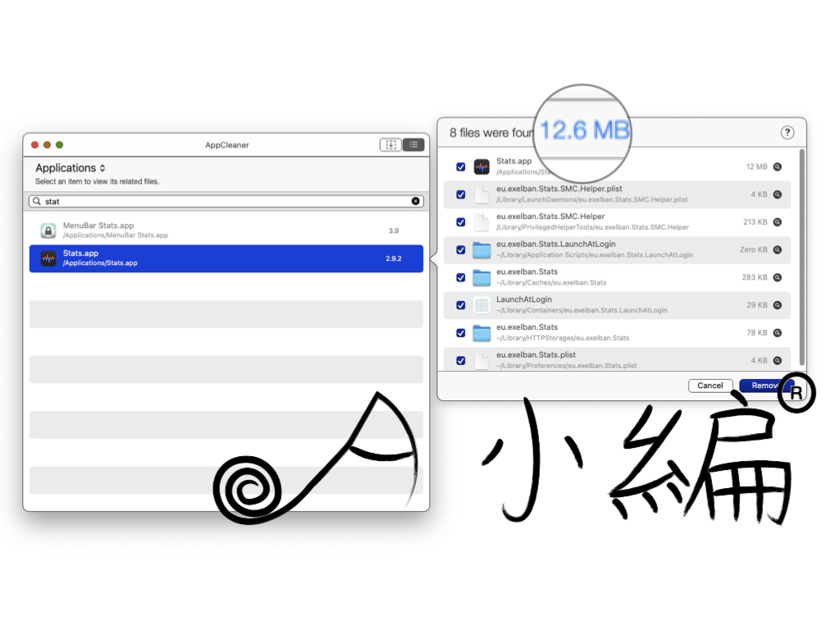Toggle the checkbox for the 213 KB SMC.Helper
The image size is (840, 630).
(x=461, y=221)
